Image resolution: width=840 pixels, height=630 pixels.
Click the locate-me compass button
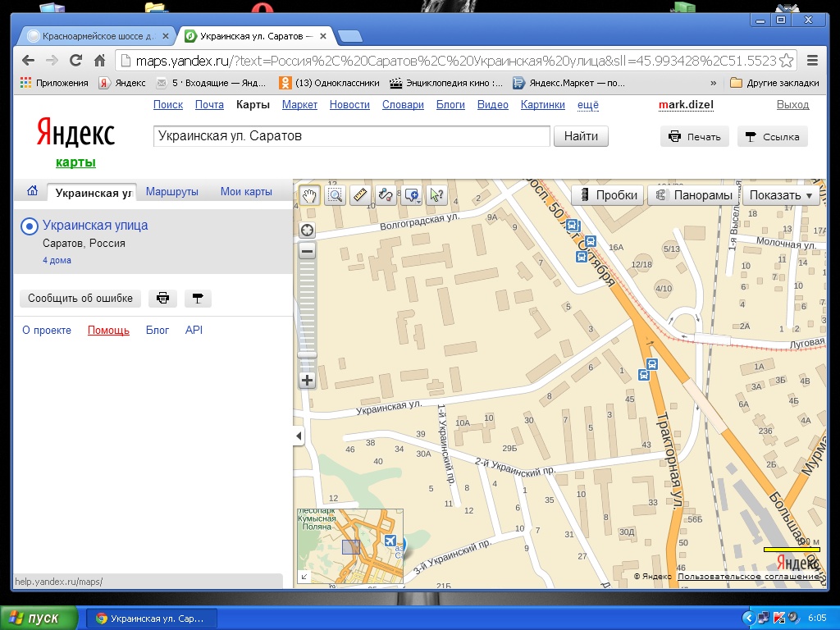click(x=307, y=231)
